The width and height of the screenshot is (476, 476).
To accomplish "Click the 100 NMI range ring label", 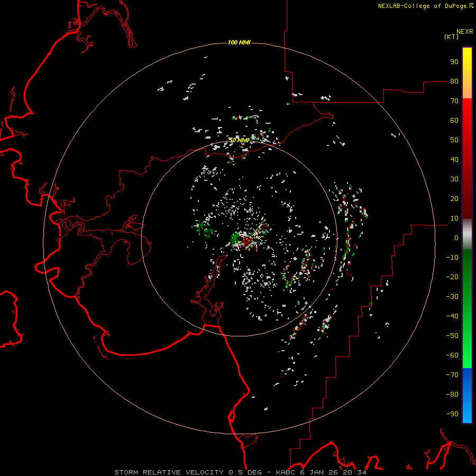I will tap(239, 42).
